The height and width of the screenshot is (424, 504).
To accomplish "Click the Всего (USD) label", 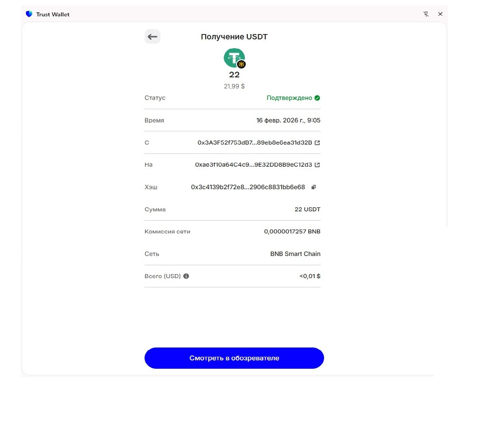I will click(163, 276).
